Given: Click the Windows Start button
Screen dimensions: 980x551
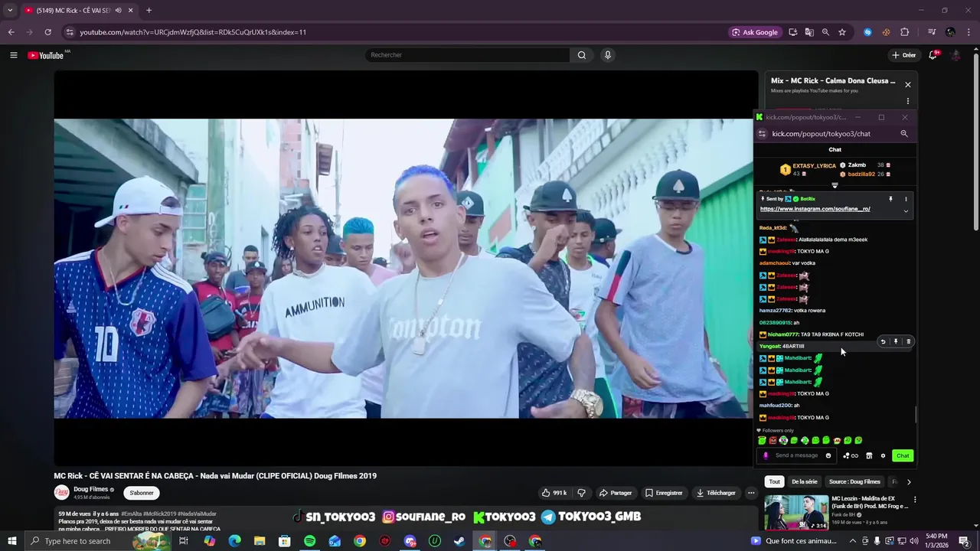Looking at the screenshot, I should point(11,541).
